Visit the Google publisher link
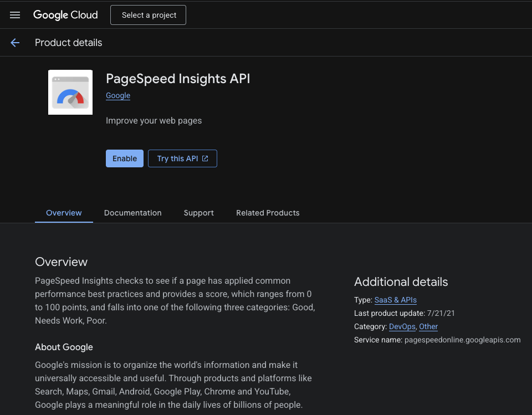Image resolution: width=532 pixels, height=415 pixels. 117,95
